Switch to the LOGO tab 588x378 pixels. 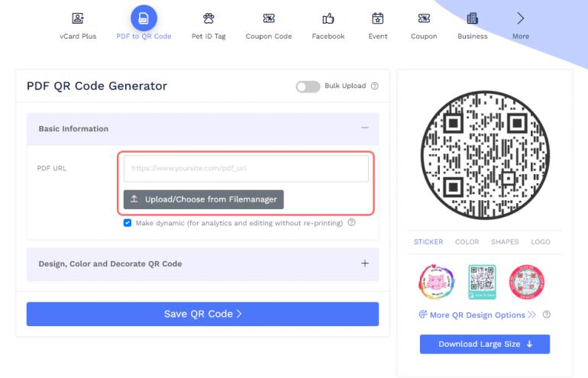(541, 242)
